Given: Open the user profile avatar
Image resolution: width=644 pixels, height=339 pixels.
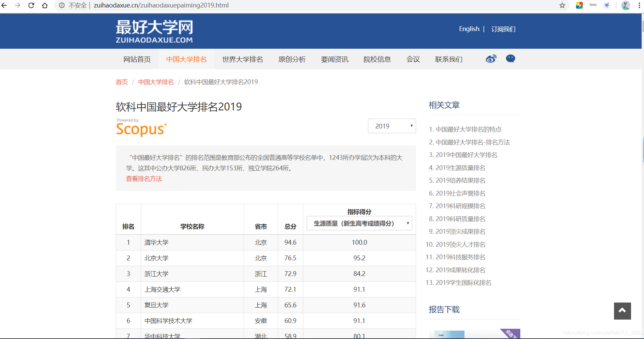Looking at the screenshot, I should [626, 5].
